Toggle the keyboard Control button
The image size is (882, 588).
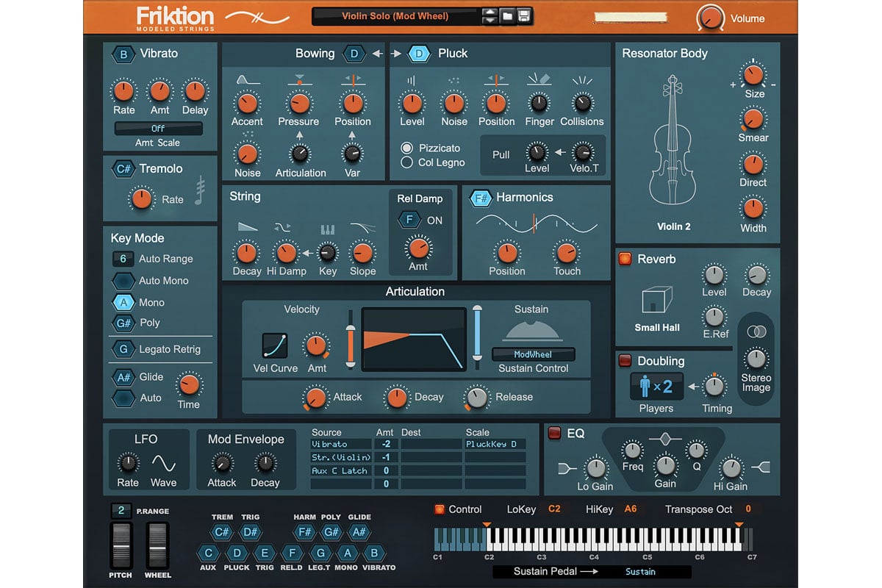point(440,509)
